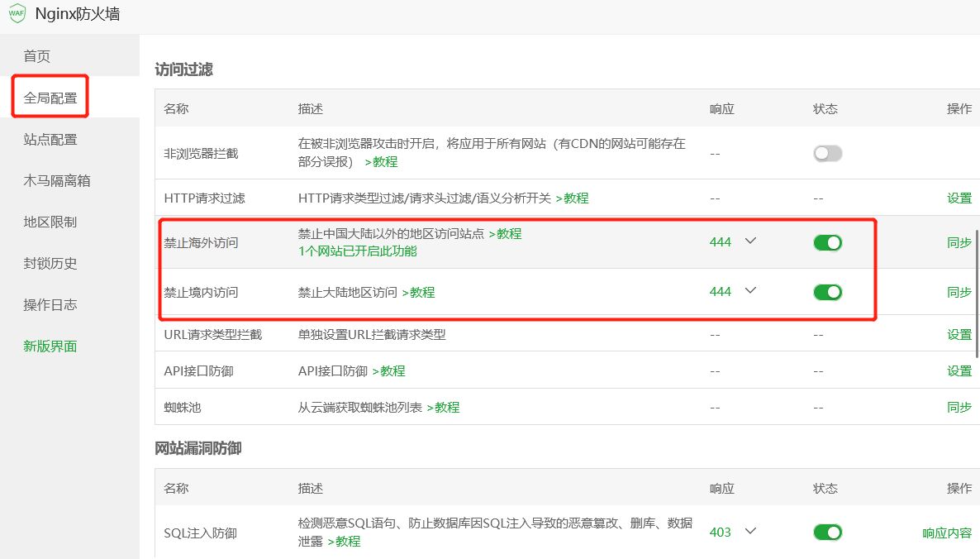Screen dimensions: 980x559
Task: Select 全局配置 in the sidebar
Action: 50,98
